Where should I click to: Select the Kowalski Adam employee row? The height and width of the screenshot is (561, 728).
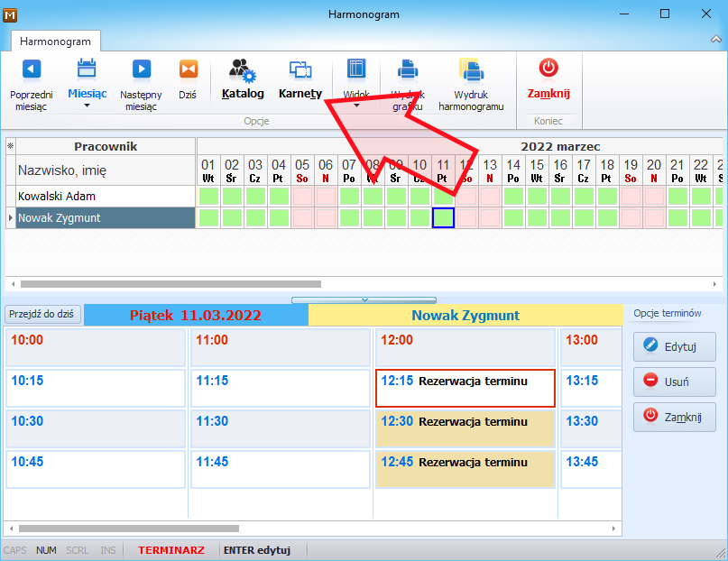[106, 197]
